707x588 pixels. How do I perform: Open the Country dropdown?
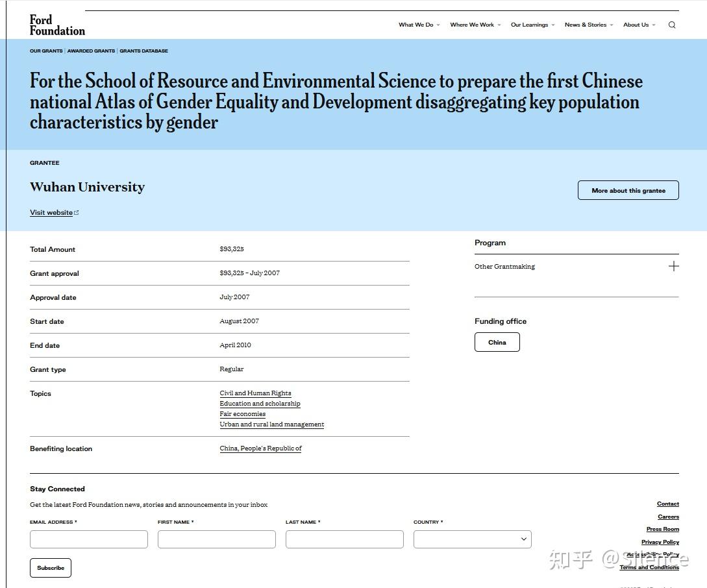[x=472, y=539]
